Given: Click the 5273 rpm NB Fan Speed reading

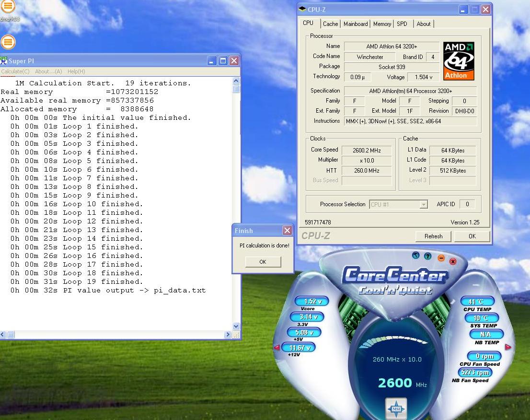Looking at the screenshot, I should coord(475,373).
